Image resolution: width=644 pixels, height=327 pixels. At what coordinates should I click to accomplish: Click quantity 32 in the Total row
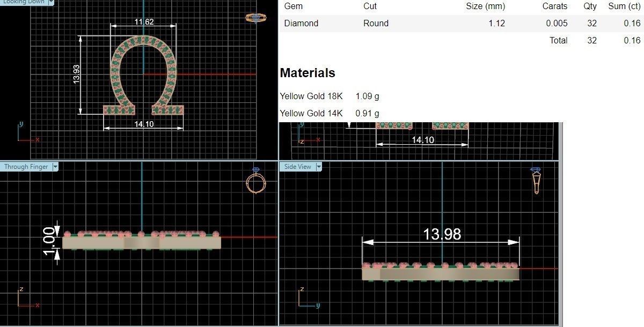tap(592, 40)
